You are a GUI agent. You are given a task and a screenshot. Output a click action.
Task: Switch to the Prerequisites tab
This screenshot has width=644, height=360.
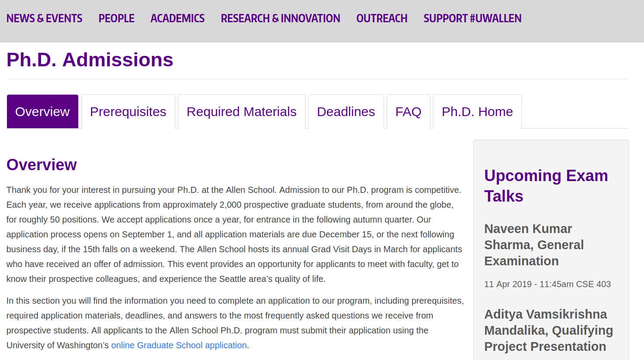tap(128, 112)
